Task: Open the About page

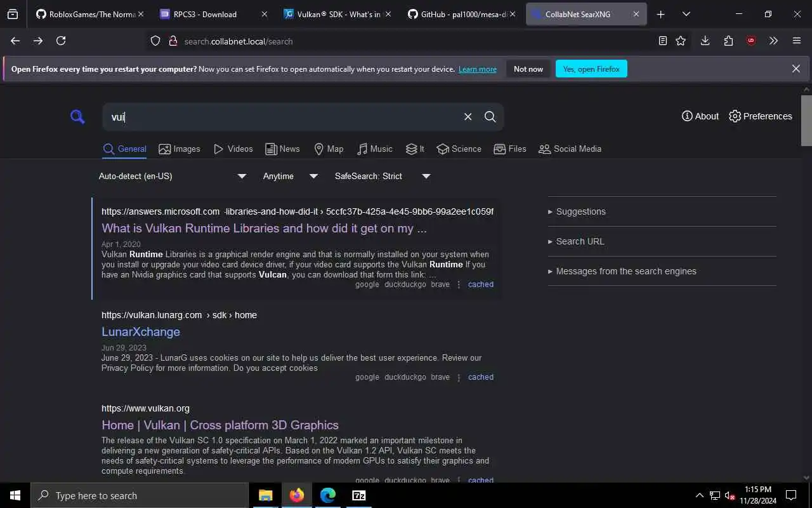Action: [700, 116]
